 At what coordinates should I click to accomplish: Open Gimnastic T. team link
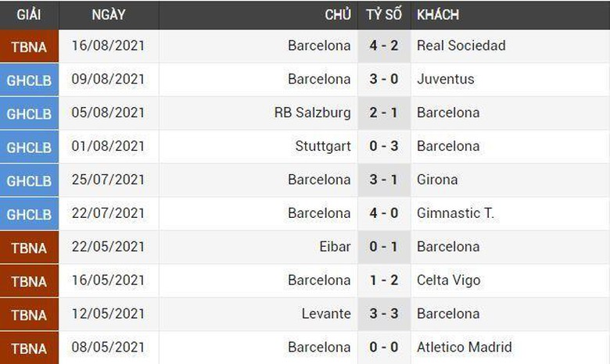coord(455,213)
